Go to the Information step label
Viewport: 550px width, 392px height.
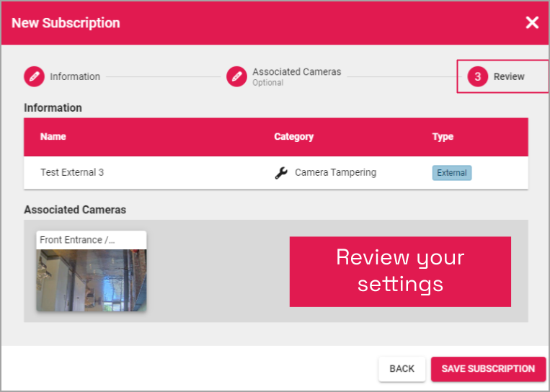coord(75,76)
